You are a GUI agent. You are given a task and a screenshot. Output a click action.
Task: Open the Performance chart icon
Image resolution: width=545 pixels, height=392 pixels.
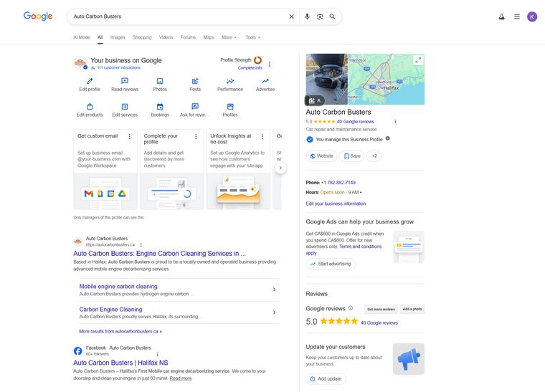pos(230,81)
